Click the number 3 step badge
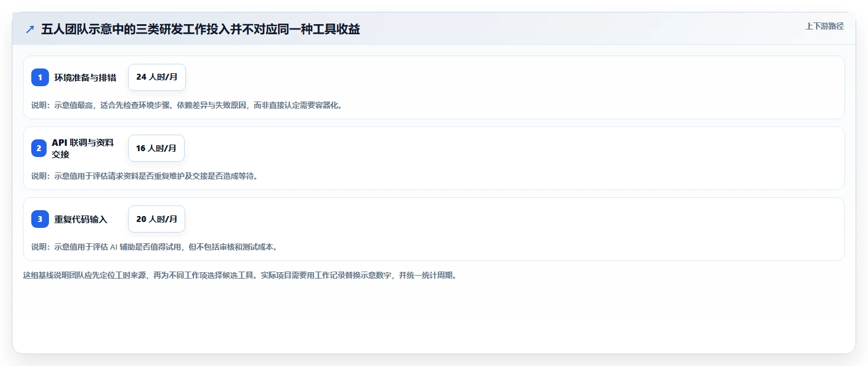The width and height of the screenshot is (868, 366). tap(40, 219)
